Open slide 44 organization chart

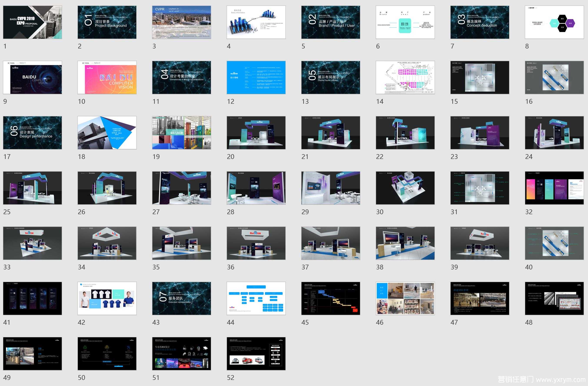tap(256, 298)
